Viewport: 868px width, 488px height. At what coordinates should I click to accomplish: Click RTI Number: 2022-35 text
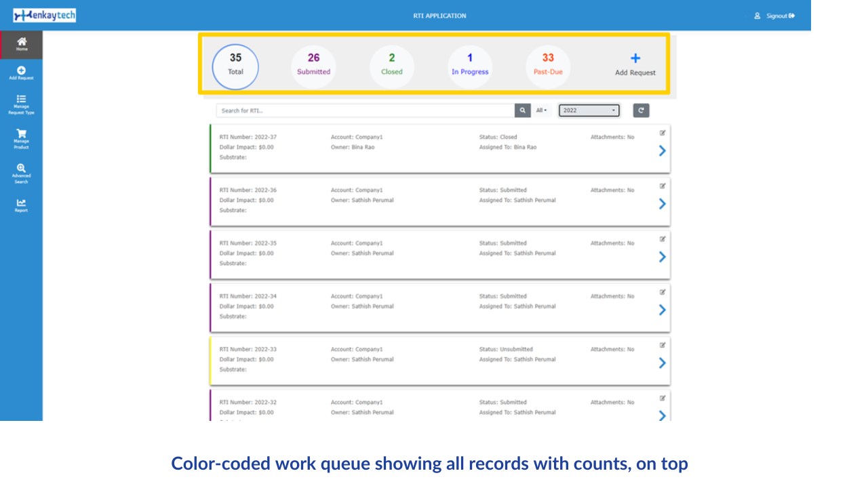coord(248,243)
